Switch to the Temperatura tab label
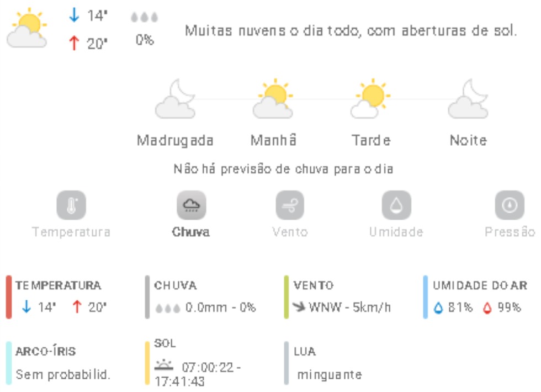The width and height of the screenshot is (541, 392). (x=71, y=232)
